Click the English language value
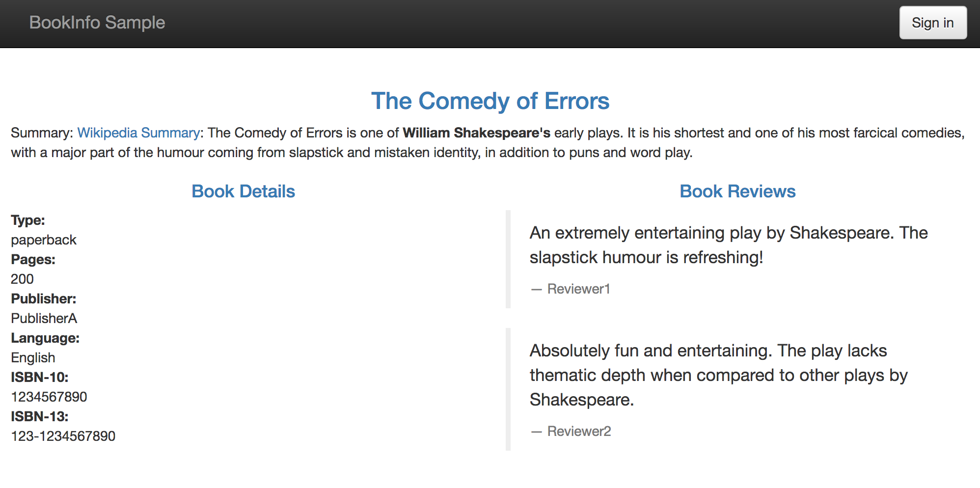This screenshot has height=488, width=980. coord(33,357)
